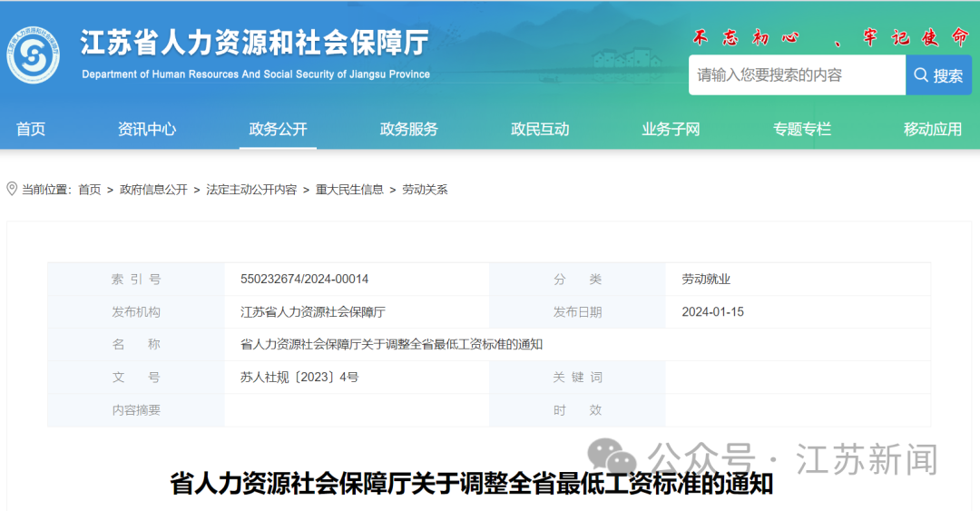Open the 业务子网 navigation tab

(671, 130)
